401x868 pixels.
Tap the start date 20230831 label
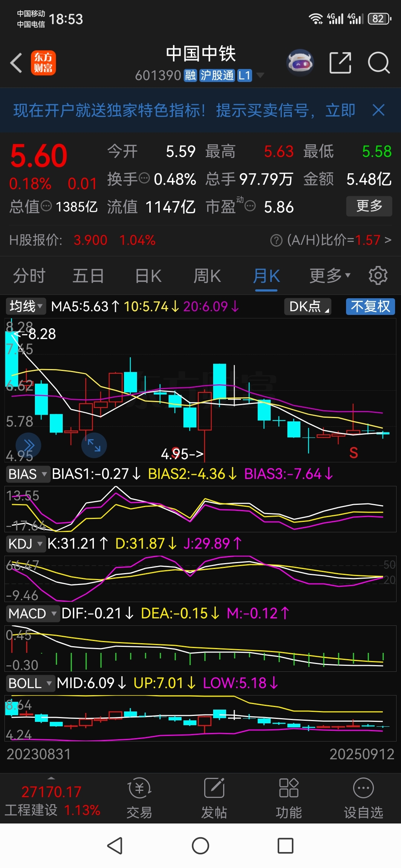[x=39, y=754]
